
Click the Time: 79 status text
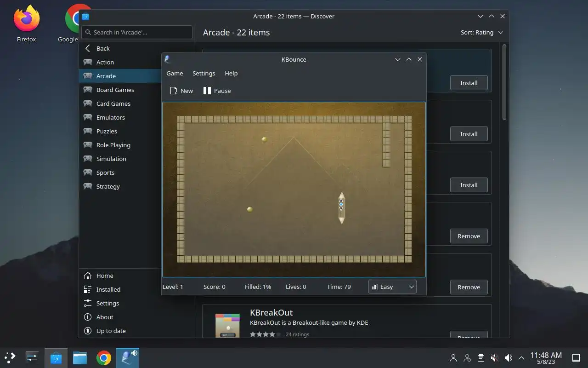(x=339, y=287)
